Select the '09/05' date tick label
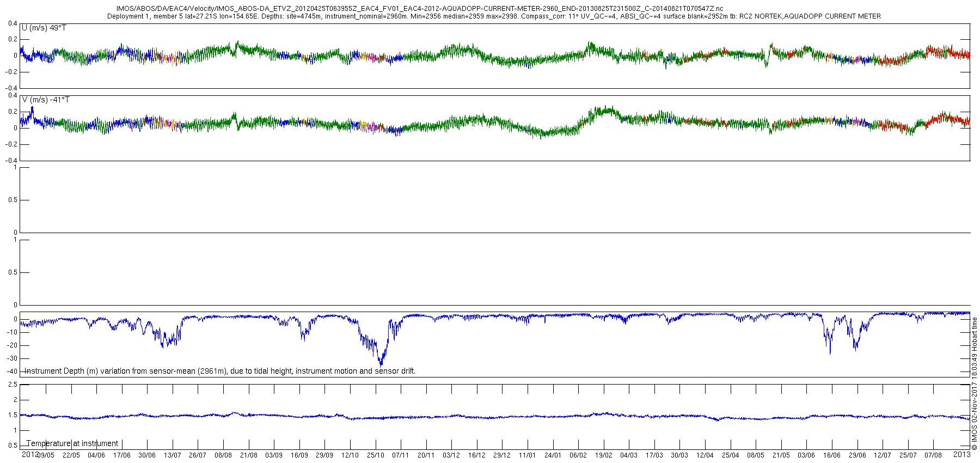 pos(46,455)
